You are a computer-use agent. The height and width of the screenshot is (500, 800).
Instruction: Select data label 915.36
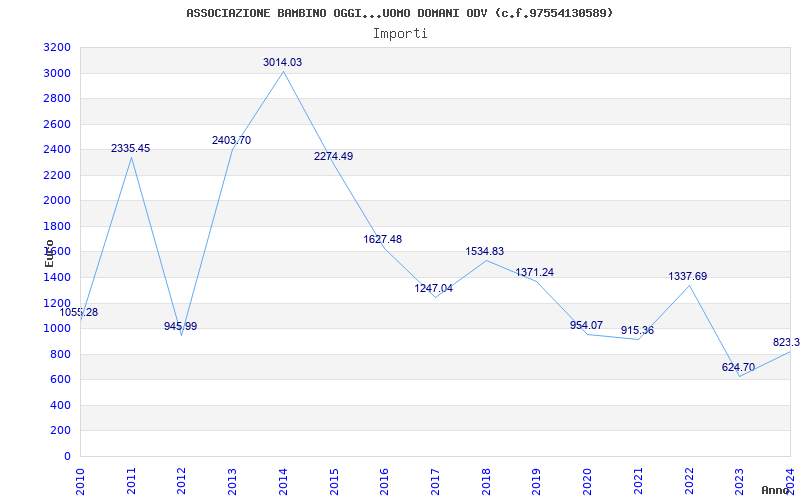[x=637, y=331]
